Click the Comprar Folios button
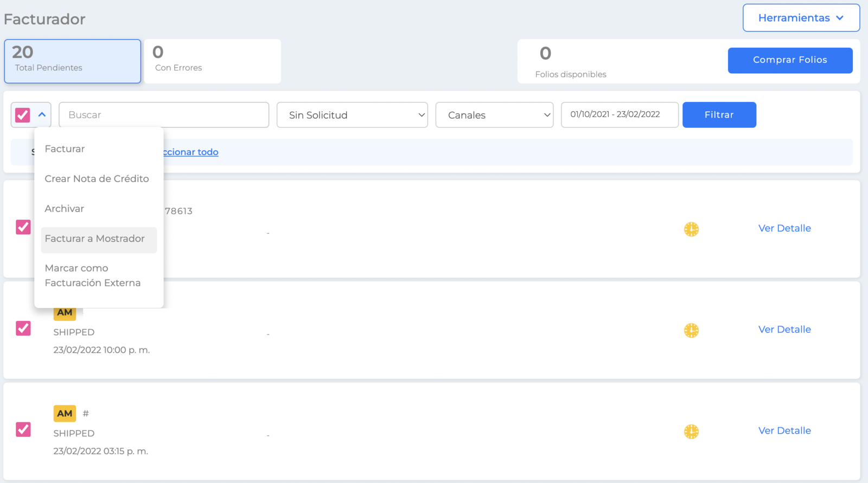868x483 pixels. click(x=790, y=60)
